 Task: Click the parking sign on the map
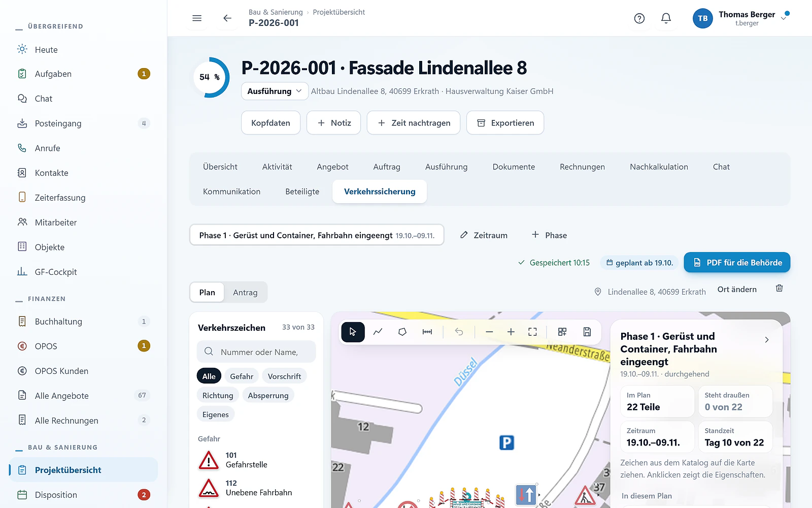click(x=506, y=442)
